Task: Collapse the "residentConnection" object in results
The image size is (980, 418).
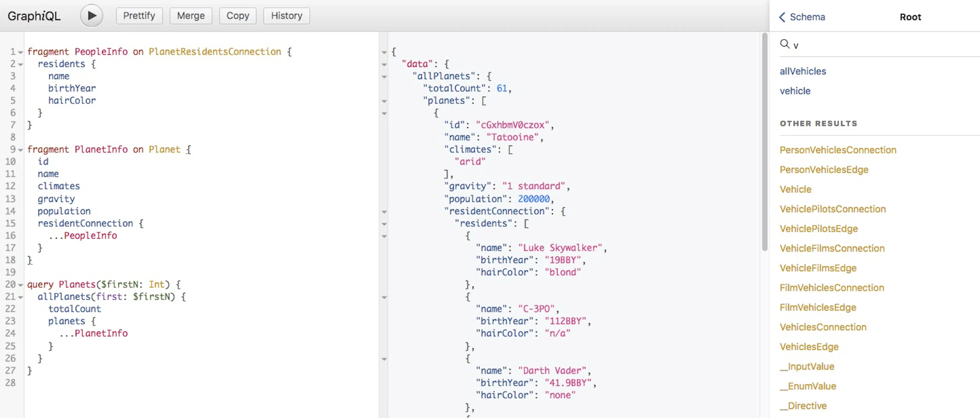Action: point(384,212)
